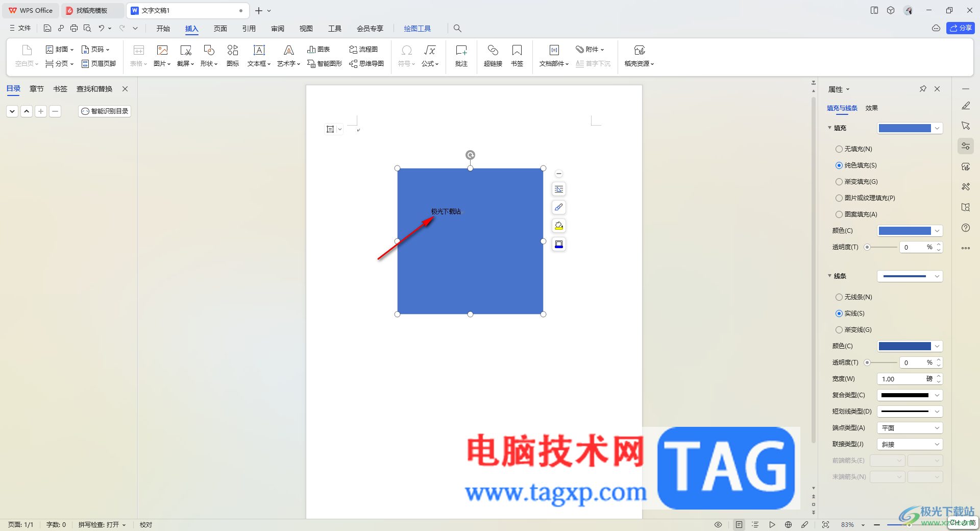The image size is (980, 531).
Task: Collapse the 填充 fill section
Action: click(829, 128)
